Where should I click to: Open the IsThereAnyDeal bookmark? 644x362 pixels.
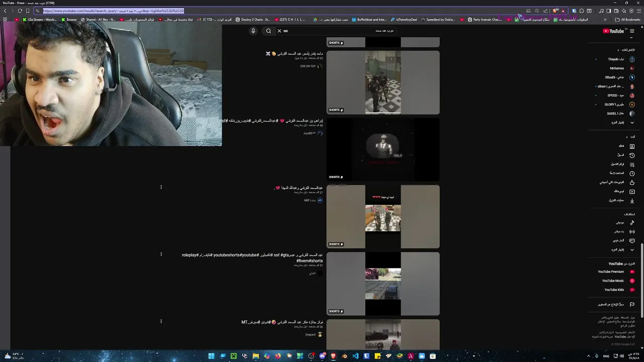pos(404,20)
